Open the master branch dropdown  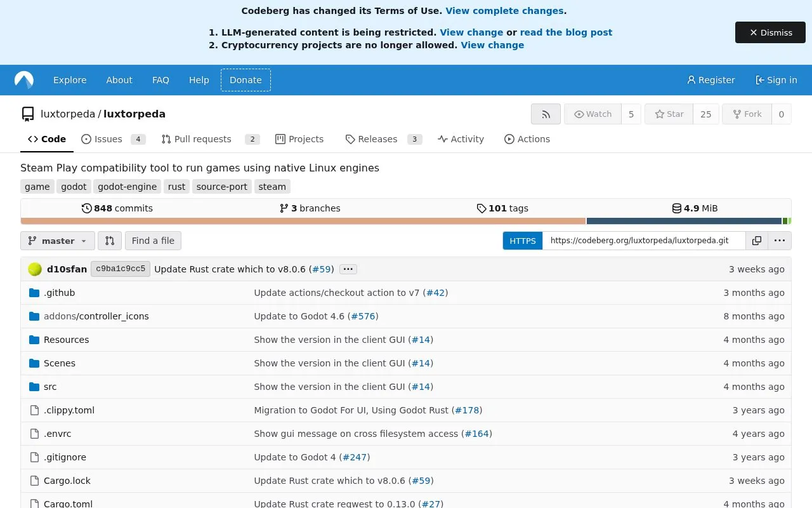[58, 241]
